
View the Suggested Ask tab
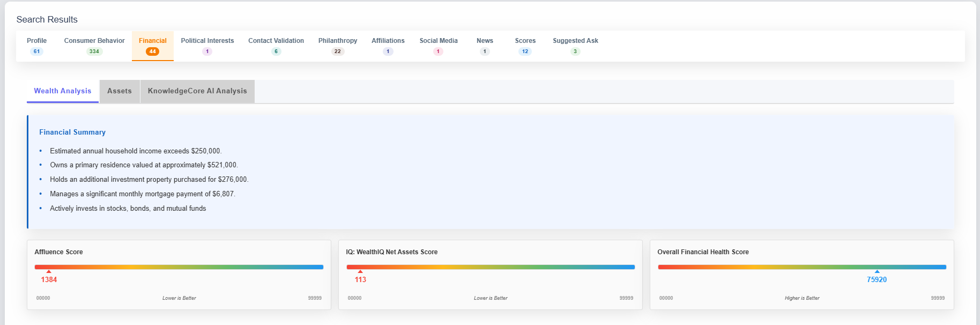point(575,46)
